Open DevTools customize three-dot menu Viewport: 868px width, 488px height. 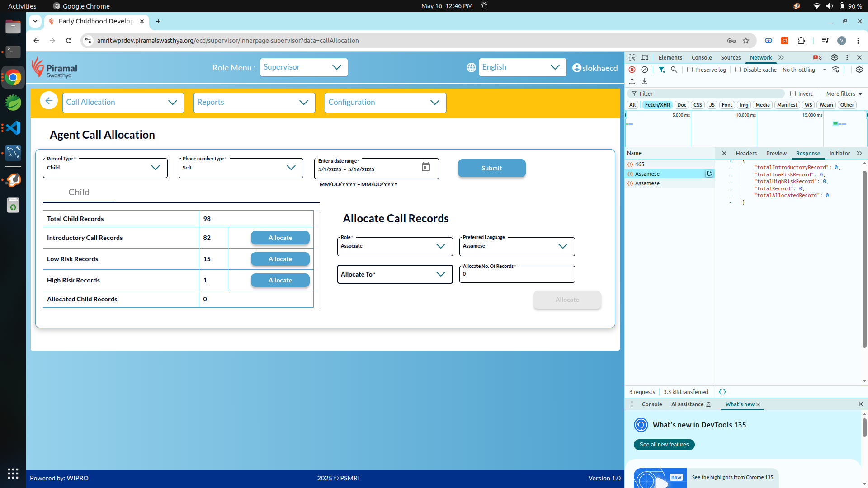pyautogui.click(x=847, y=57)
